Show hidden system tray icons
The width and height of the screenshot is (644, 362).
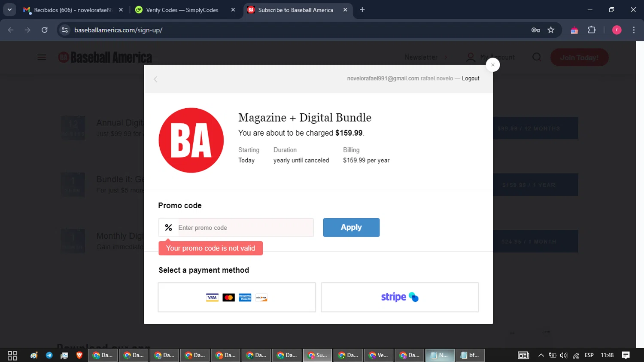(x=541, y=356)
